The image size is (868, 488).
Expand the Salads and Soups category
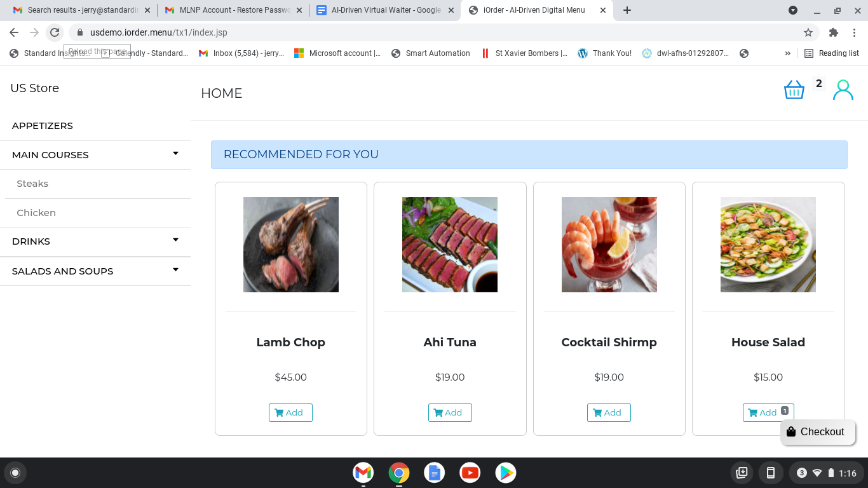[95, 271]
